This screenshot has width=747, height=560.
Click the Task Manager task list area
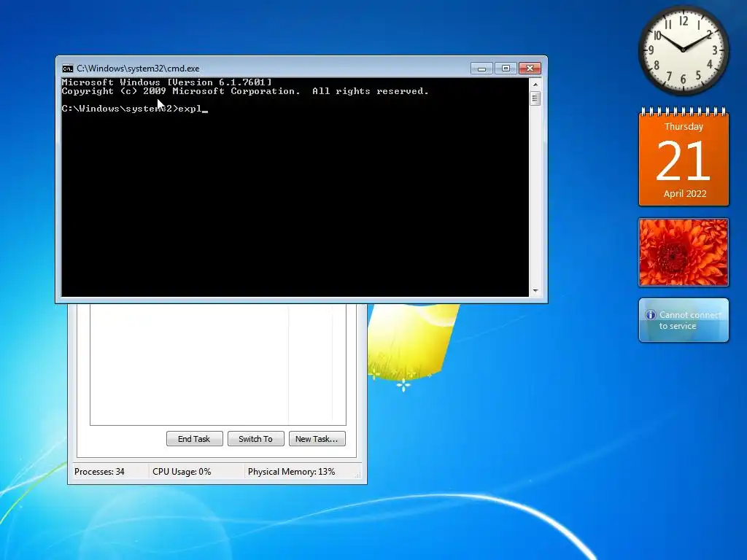click(x=217, y=365)
